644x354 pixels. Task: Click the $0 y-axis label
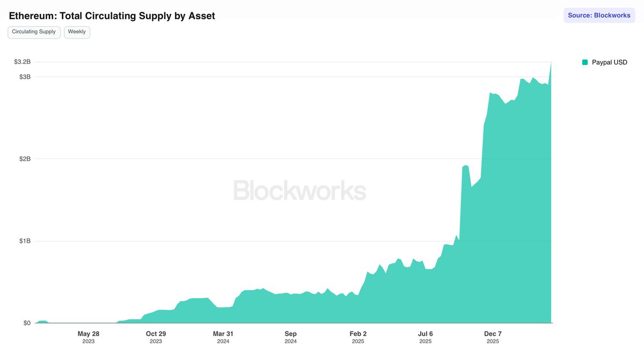(27, 323)
